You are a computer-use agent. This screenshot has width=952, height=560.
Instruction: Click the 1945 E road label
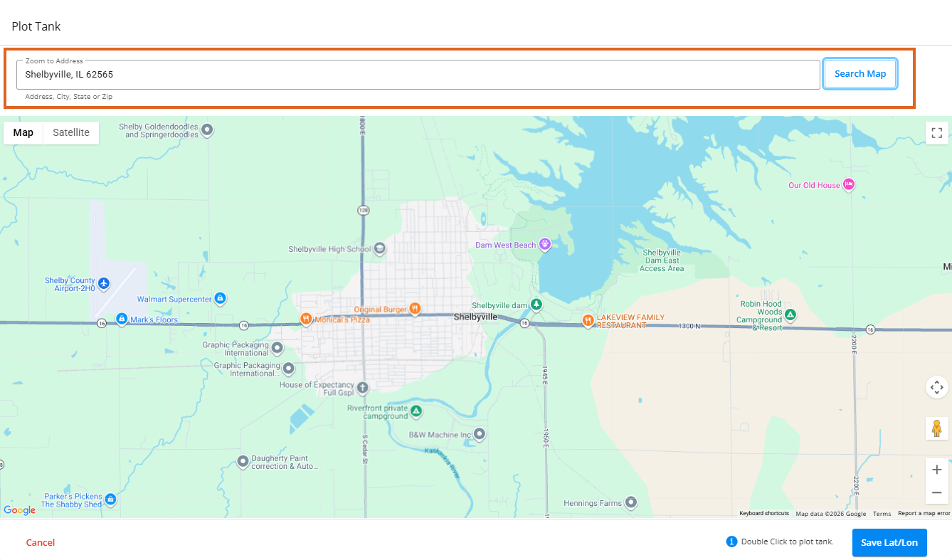click(545, 376)
